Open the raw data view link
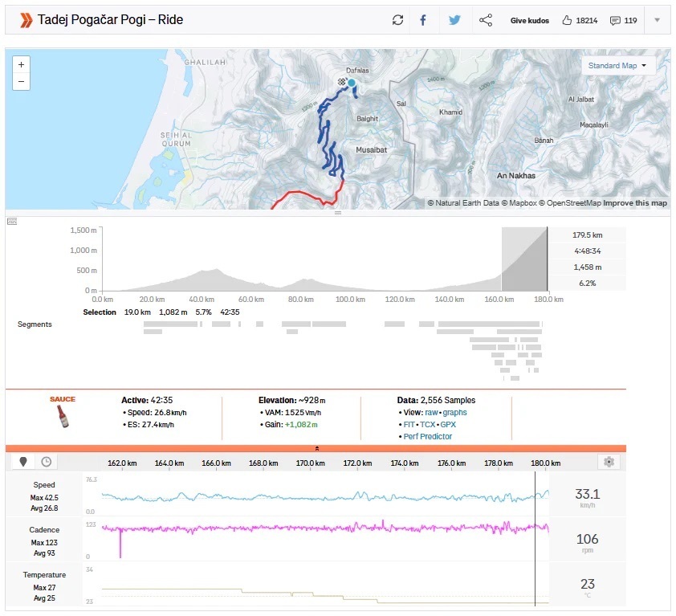This screenshot has height=616, width=676. [x=431, y=412]
